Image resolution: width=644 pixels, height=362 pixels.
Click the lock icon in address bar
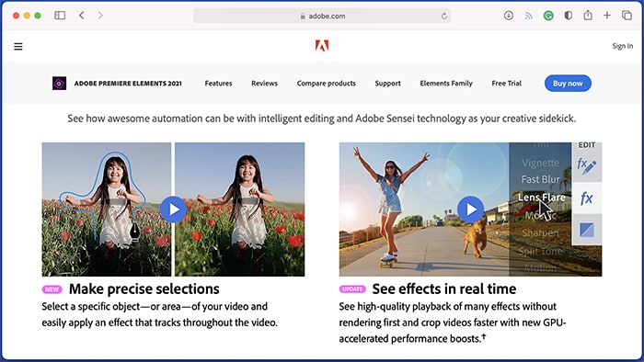pos(303,16)
